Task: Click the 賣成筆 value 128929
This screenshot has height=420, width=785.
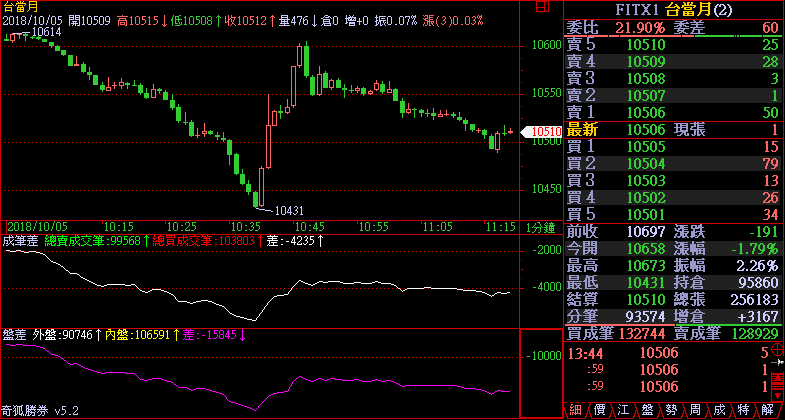Action: point(756,333)
